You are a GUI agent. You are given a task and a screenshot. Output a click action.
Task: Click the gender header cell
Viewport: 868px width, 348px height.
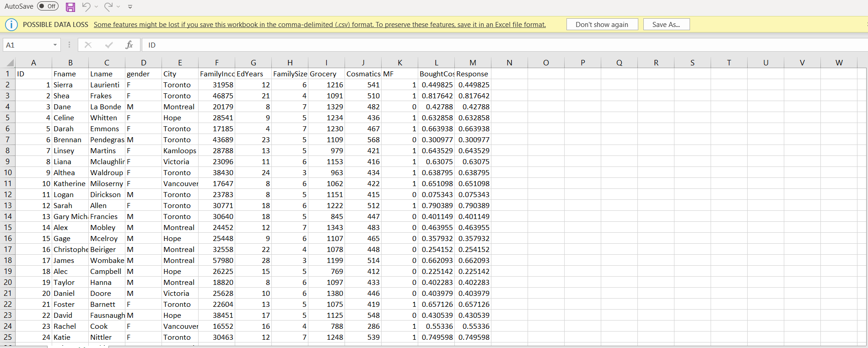pyautogui.click(x=143, y=74)
